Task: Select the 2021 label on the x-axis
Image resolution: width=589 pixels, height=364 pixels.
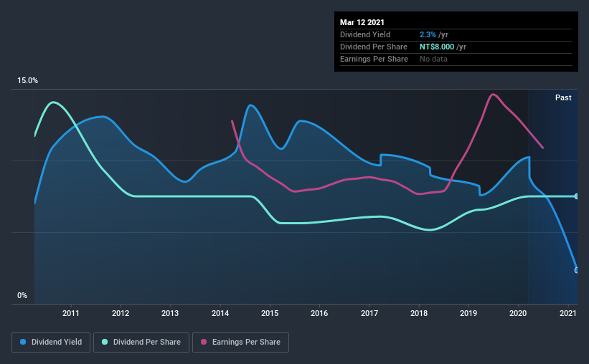Action: pos(568,313)
